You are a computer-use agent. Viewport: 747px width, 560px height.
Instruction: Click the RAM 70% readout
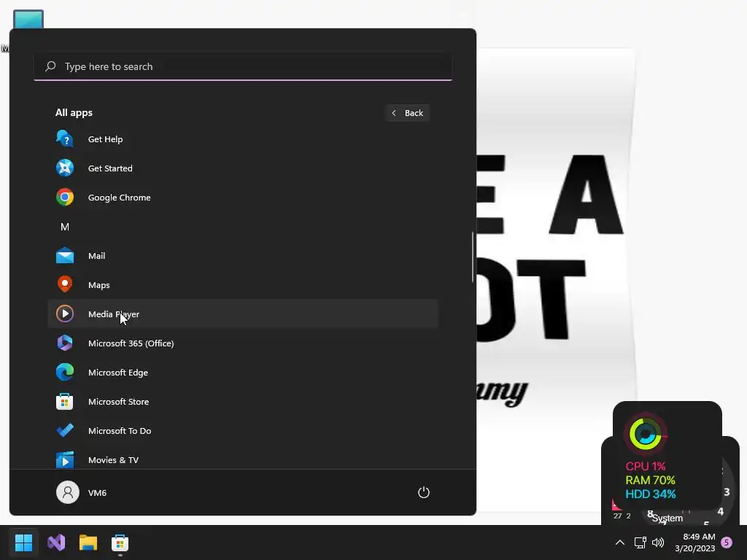(650, 480)
